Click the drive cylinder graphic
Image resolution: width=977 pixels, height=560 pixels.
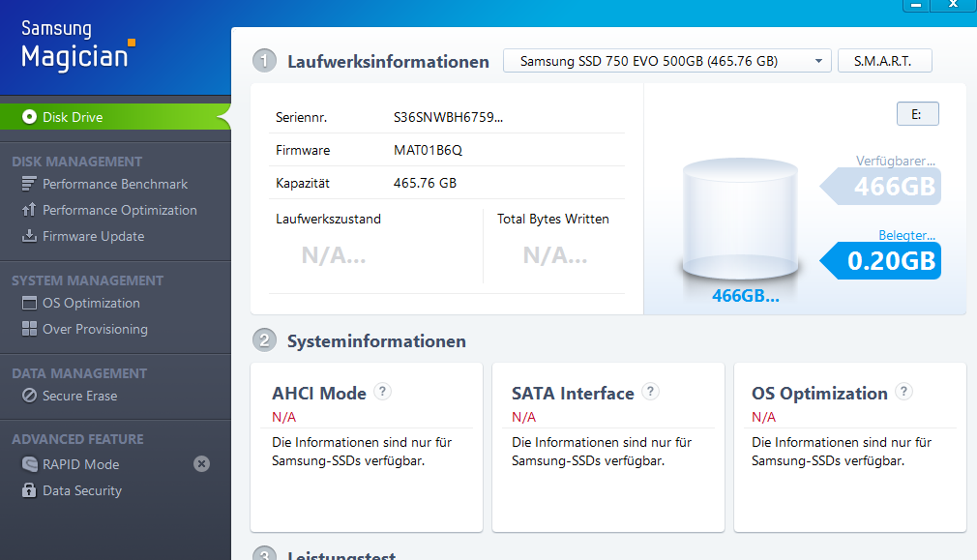point(740,218)
